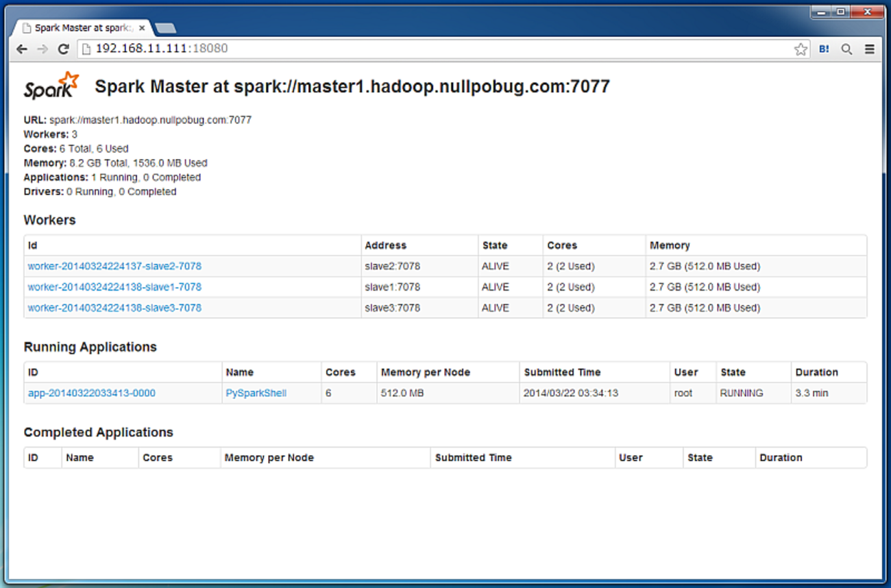This screenshot has width=891, height=588.
Task: Click the browser forward arrow
Action: point(42,49)
